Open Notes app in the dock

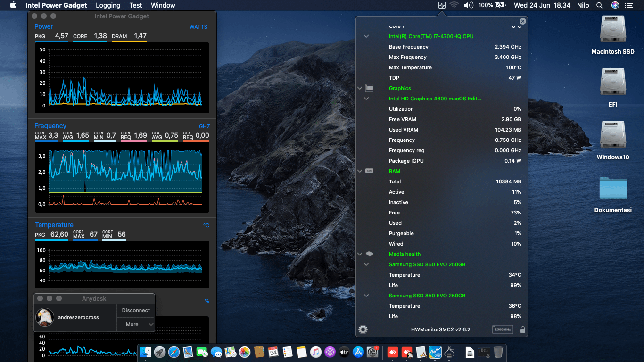(302, 352)
